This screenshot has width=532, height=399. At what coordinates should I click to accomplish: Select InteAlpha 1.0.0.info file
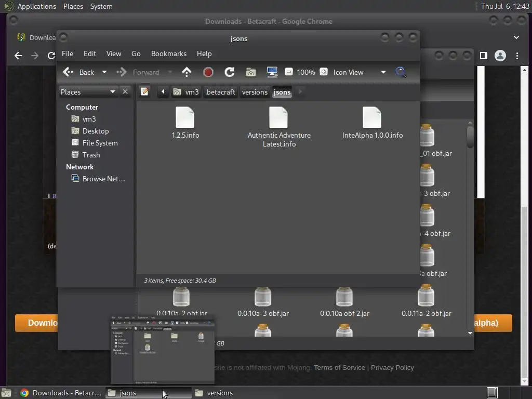click(x=372, y=123)
